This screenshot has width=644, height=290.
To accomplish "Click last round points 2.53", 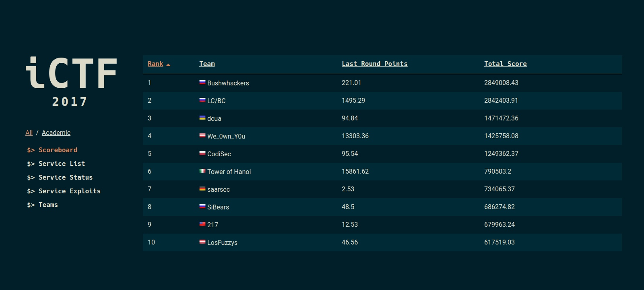I will 348,189.
